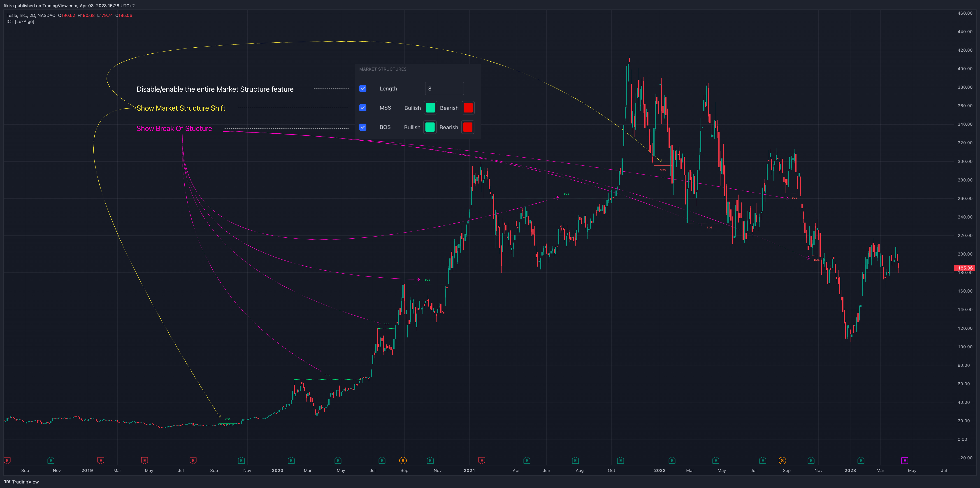This screenshot has width=980, height=488.
Task: Click the −20.00 price axis label
Action: [x=965, y=458]
